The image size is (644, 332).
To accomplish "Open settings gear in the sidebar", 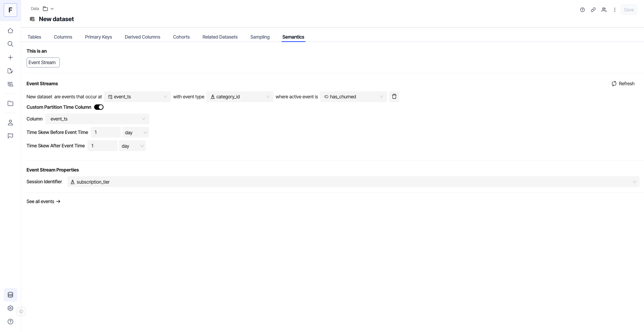I will (10, 308).
